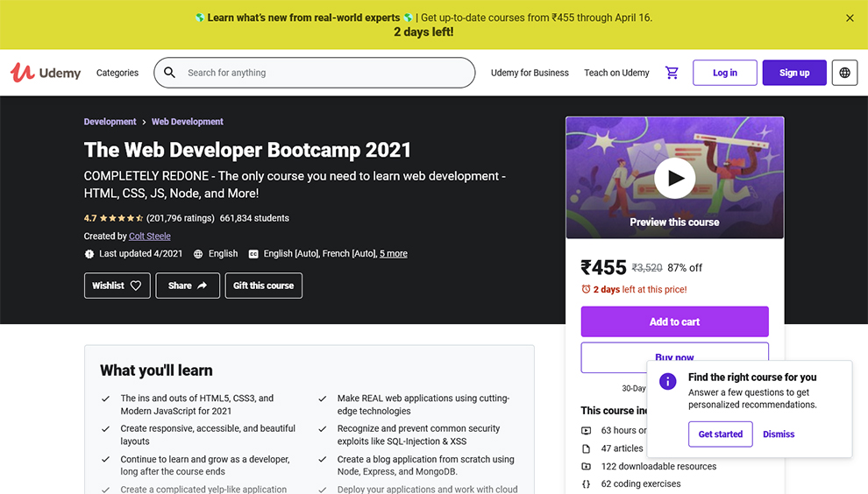
Task: Dismiss the course recommendation popup
Action: (x=779, y=434)
